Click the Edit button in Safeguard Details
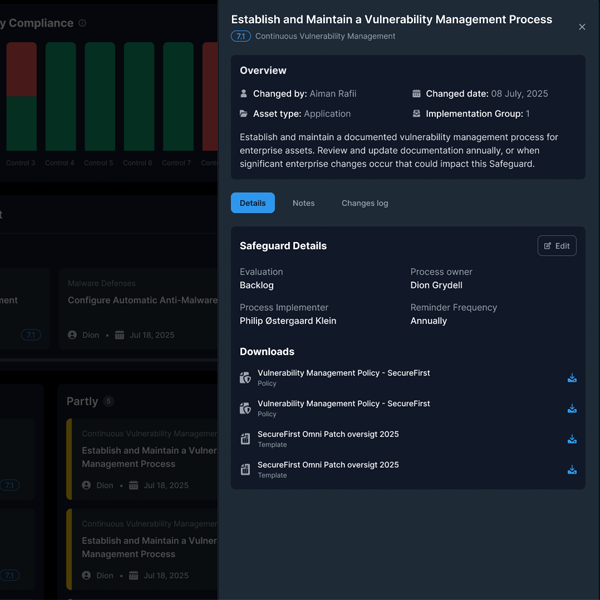This screenshot has width=600, height=600. [x=556, y=246]
